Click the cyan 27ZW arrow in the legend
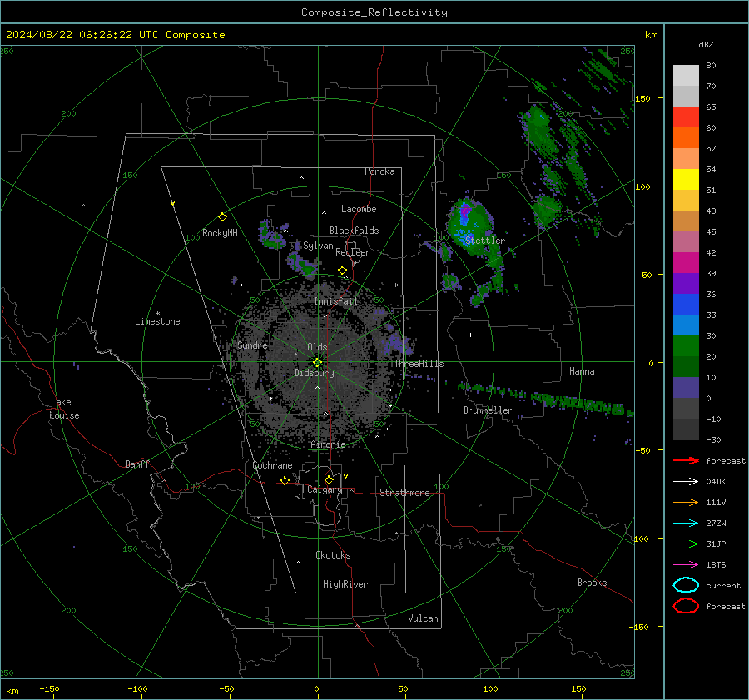Screen dimensions: 749x700 [686, 524]
